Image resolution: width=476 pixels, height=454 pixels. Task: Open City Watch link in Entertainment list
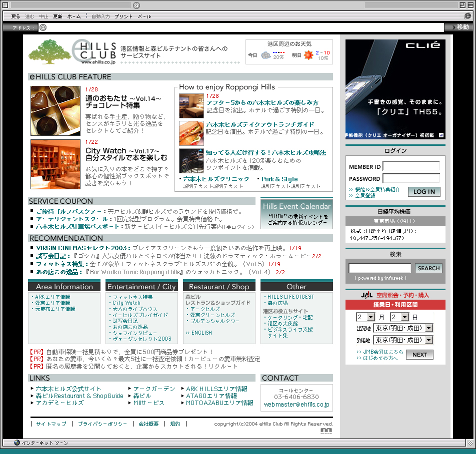(x=126, y=303)
